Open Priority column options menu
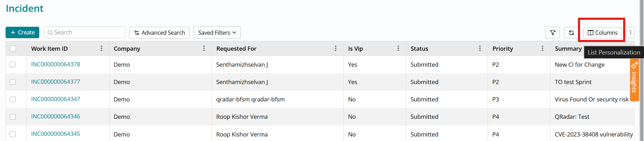644x141 pixels. (543, 49)
